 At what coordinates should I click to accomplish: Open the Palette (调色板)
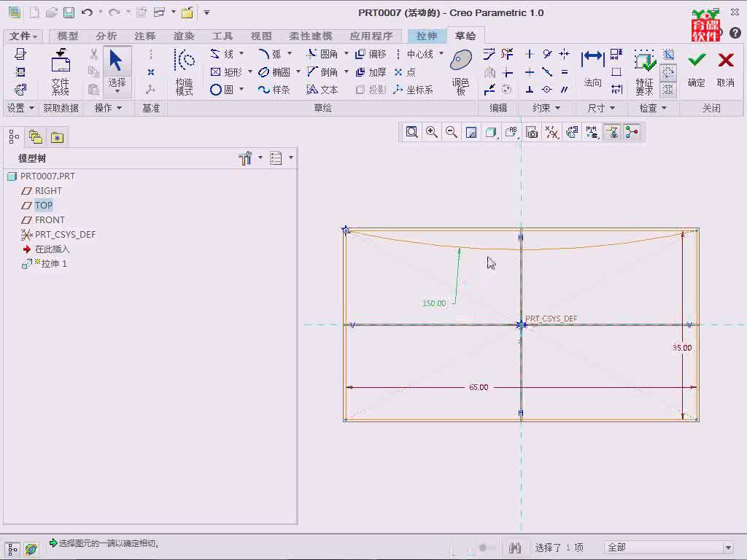(x=461, y=71)
